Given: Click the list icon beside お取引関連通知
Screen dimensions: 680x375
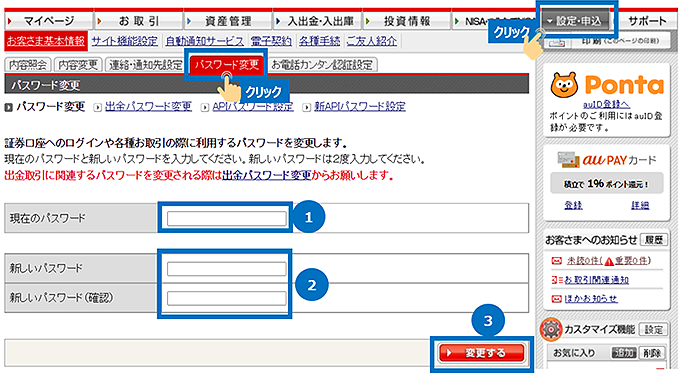Looking at the screenshot, I should [x=557, y=280].
